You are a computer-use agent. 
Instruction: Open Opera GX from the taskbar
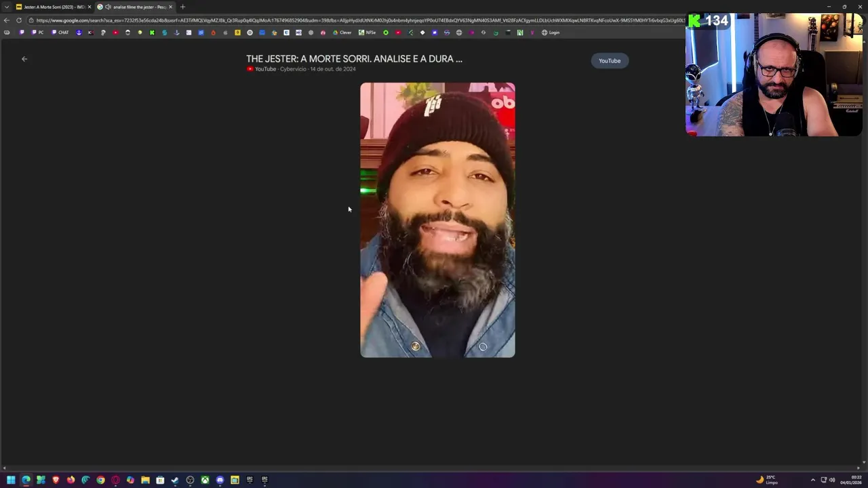pos(115,480)
